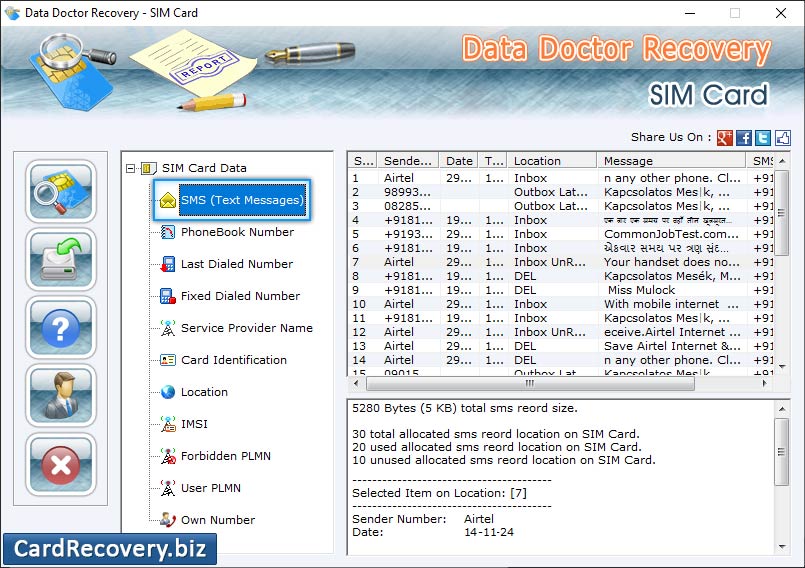Click the IMSI icon

[168, 424]
